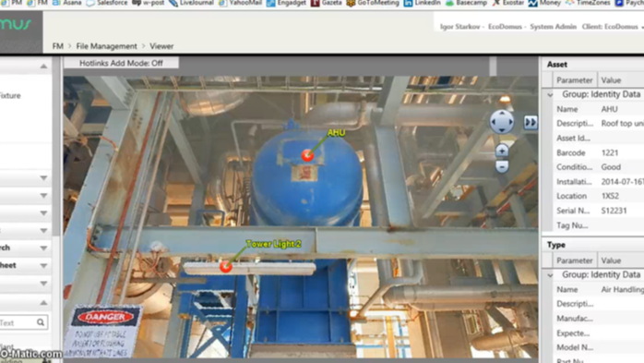This screenshot has height=363, width=644.
Task: Collapse Asset Group: Identity Data section
Action: tap(550, 95)
